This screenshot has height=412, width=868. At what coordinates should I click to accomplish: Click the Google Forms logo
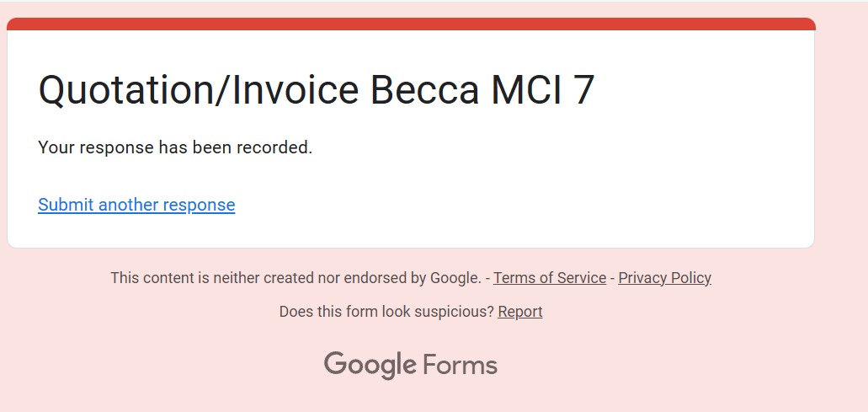(410, 365)
